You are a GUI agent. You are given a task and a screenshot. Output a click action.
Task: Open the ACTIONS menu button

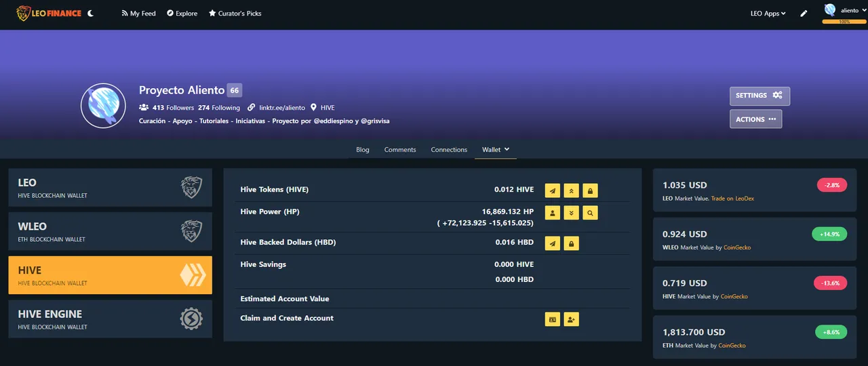tap(756, 119)
